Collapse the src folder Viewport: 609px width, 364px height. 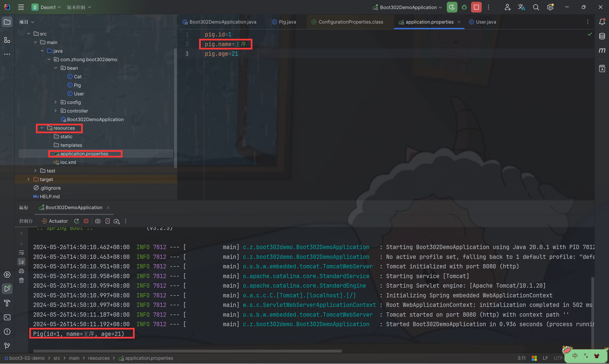tap(29, 33)
